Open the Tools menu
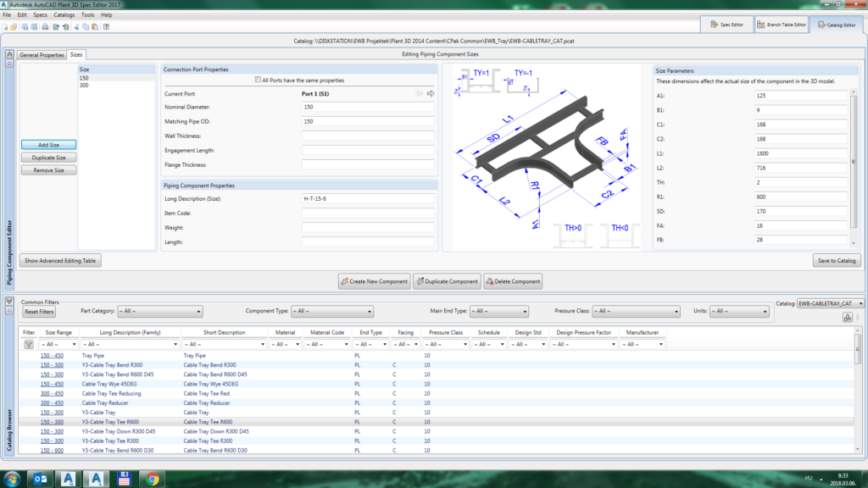The image size is (868, 488). pyautogui.click(x=87, y=15)
